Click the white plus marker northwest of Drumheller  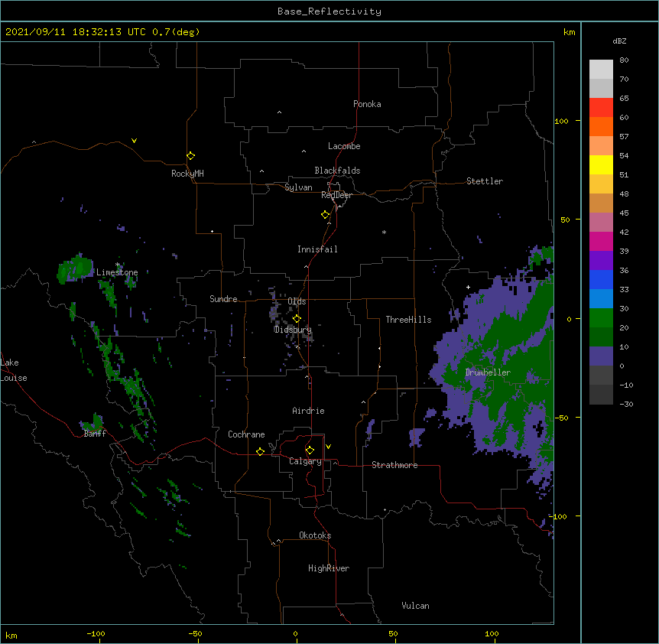[468, 287]
